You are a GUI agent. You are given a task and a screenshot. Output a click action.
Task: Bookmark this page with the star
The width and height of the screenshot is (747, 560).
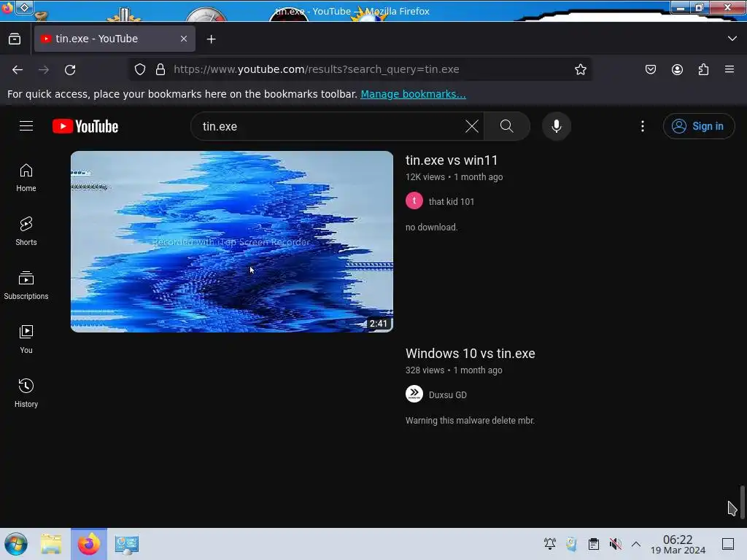point(580,69)
